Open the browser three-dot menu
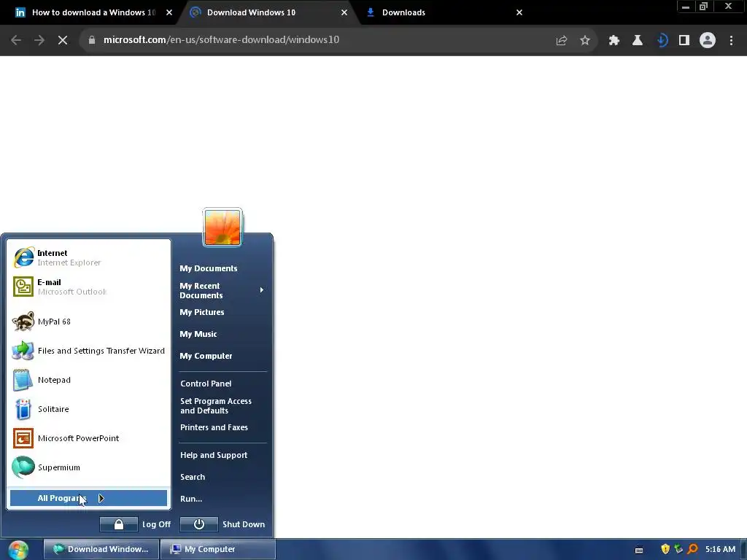Viewport: 747px width, 560px height. pyautogui.click(x=731, y=41)
